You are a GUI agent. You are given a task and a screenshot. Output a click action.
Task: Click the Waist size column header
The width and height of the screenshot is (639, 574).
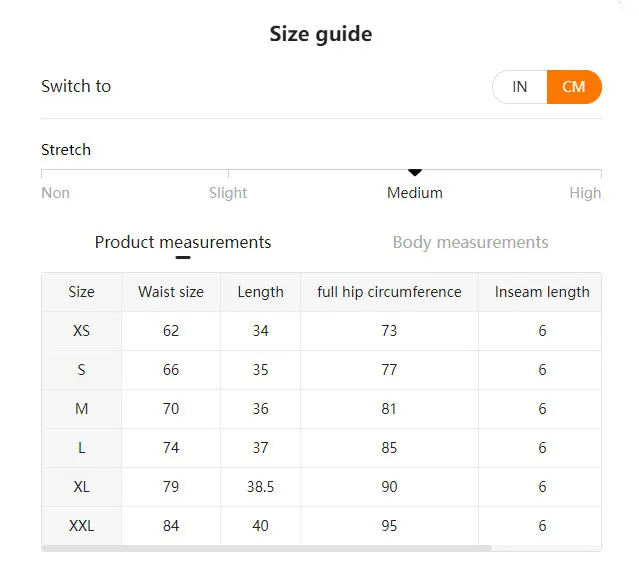coord(171,292)
